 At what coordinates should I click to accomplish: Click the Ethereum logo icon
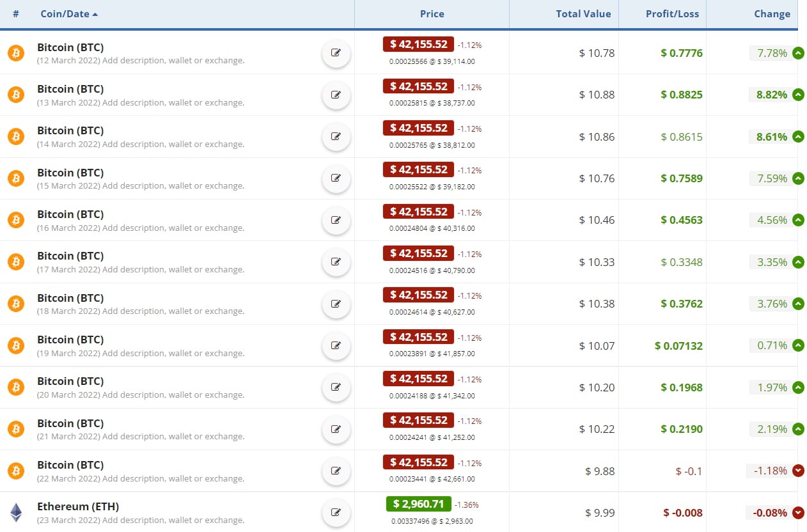click(x=16, y=512)
